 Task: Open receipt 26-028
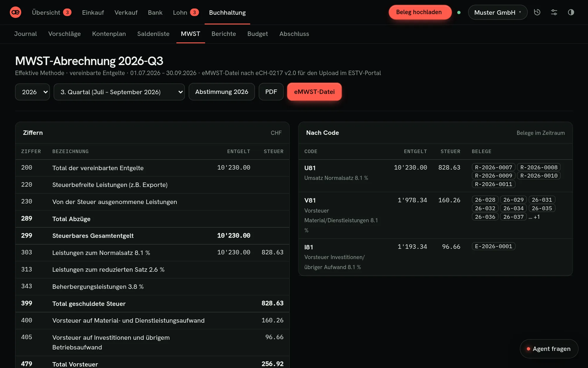[485, 200]
